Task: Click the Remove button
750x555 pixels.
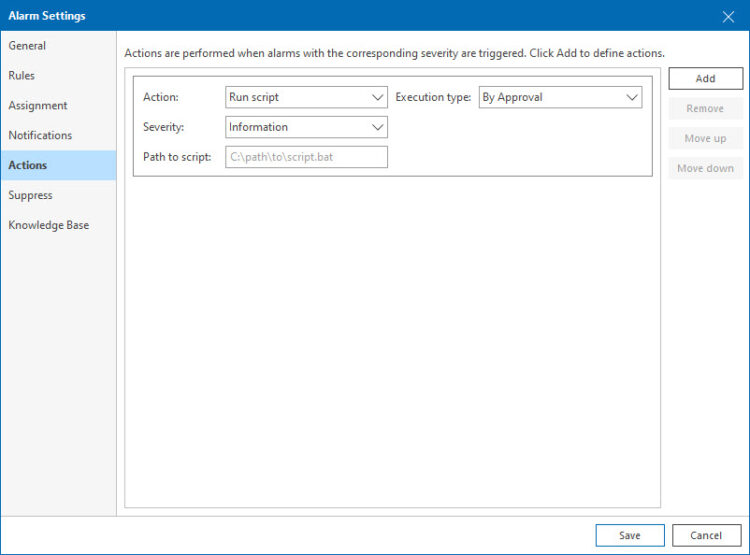Action: pyautogui.click(x=705, y=108)
